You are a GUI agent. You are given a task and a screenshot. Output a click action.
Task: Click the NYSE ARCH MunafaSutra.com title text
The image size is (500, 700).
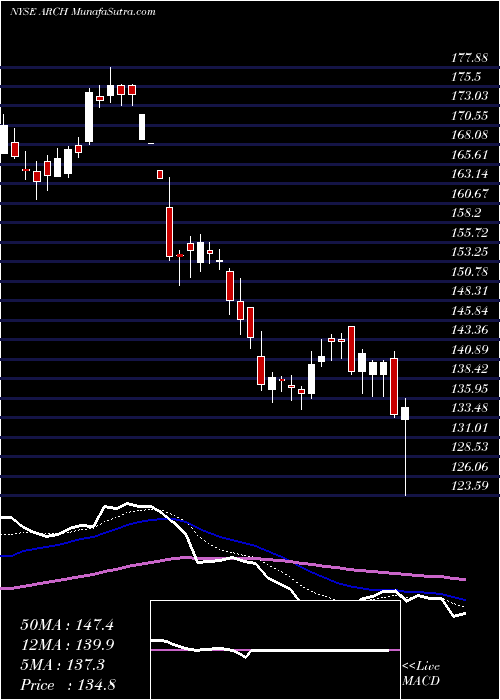point(83,12)
